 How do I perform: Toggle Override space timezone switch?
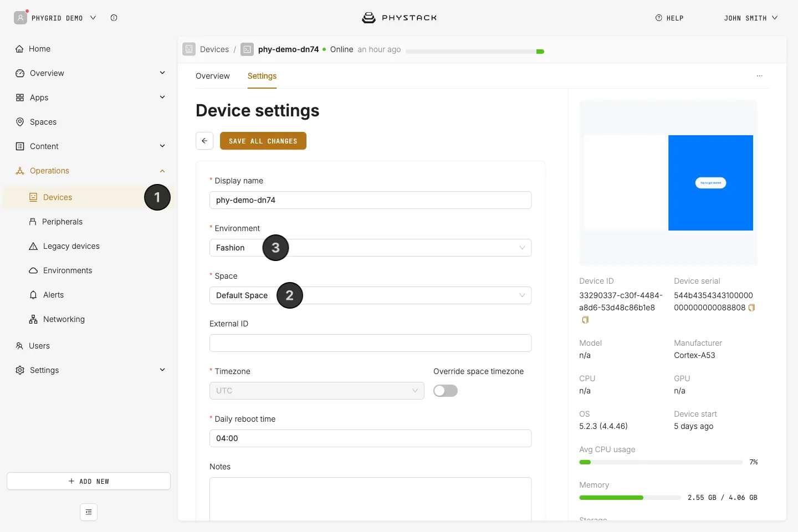446,391
